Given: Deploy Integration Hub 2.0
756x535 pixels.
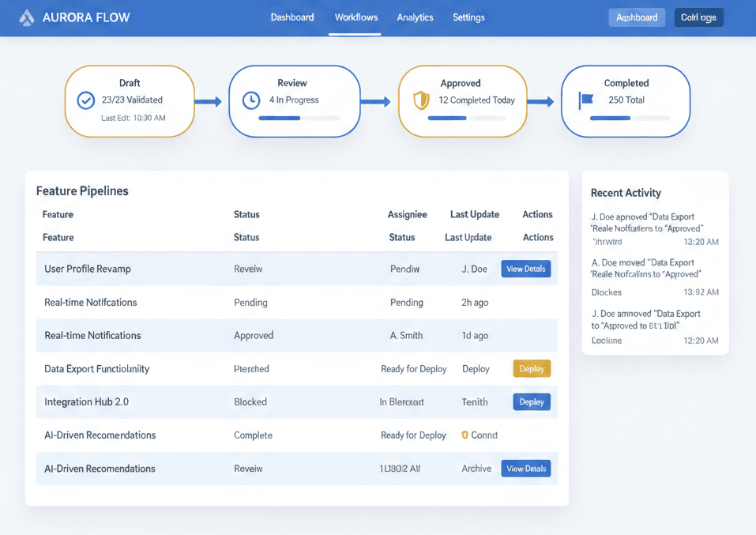Looking at the screenshot, I should 531,401.
